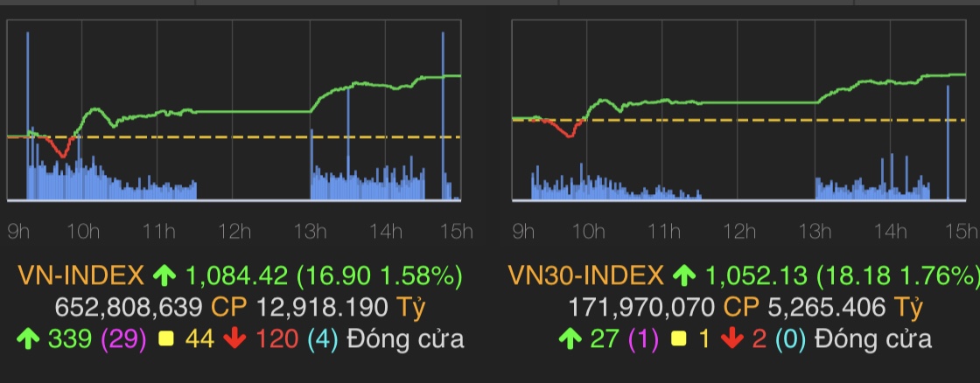Click the decliners count 120

click(x=276, y=339)
